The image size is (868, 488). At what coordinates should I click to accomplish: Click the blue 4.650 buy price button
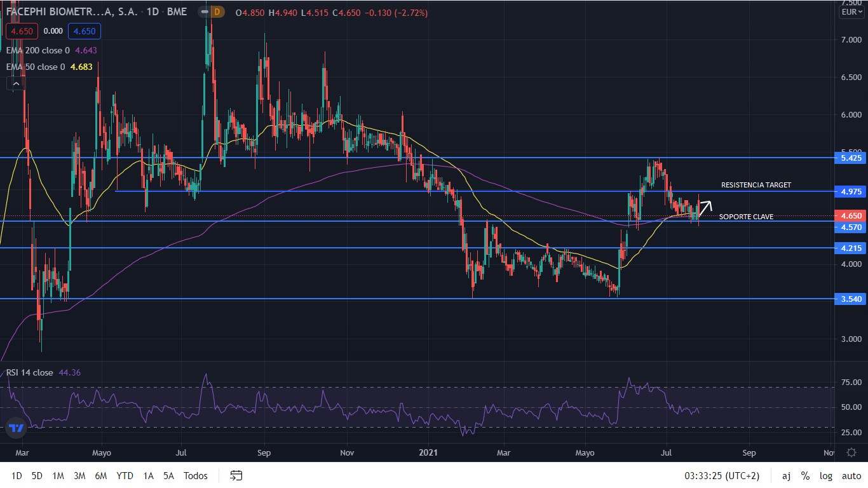85,31
